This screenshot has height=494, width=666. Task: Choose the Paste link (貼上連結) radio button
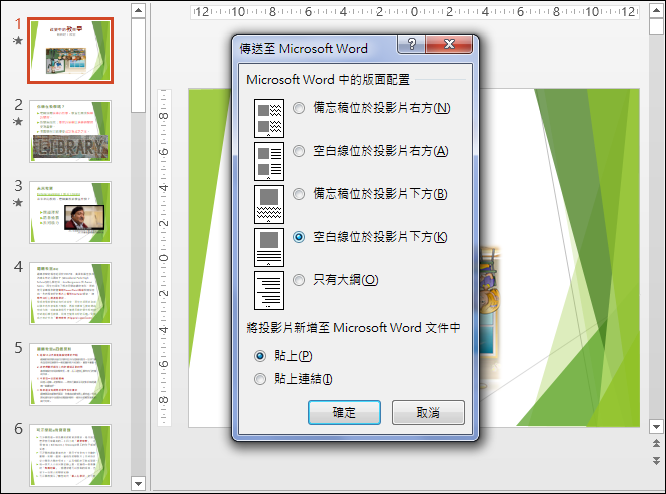[260, 378]
